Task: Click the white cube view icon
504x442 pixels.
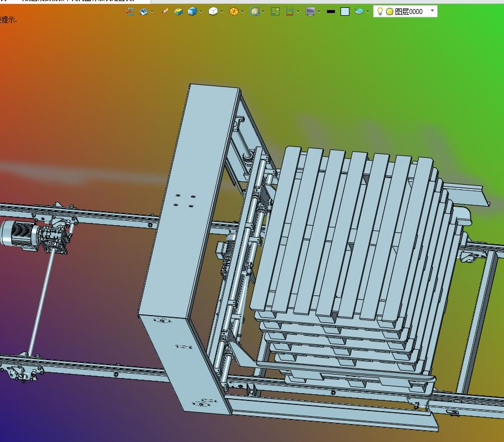Action: 213,12
